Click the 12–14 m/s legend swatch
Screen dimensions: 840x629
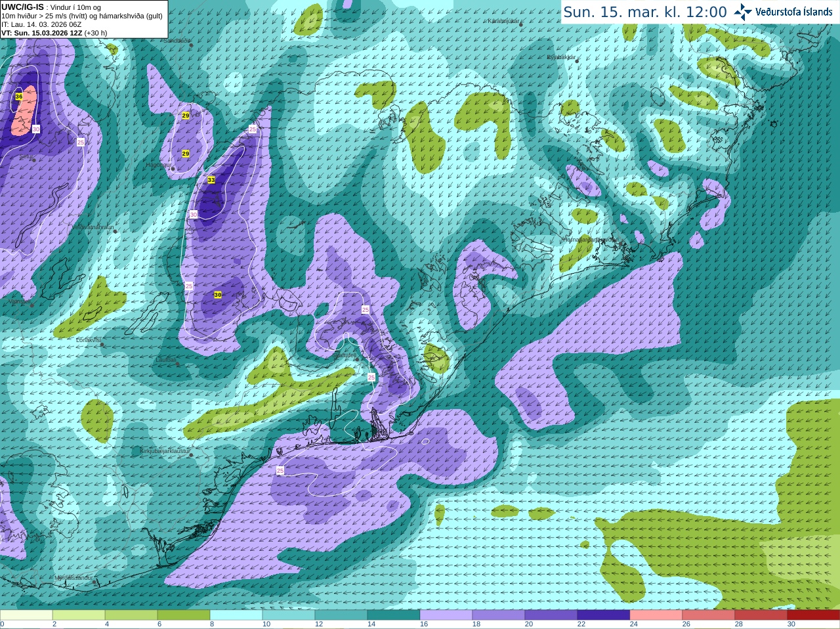click(341, 615)
